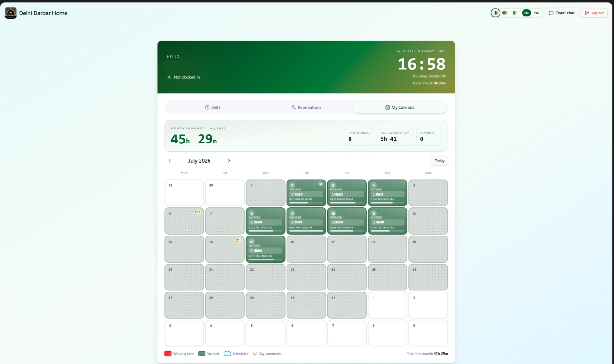The height and width of the screenshot is (364, 614).
Task: Select the July 27 calendar cell
Action: coord(184,305)
